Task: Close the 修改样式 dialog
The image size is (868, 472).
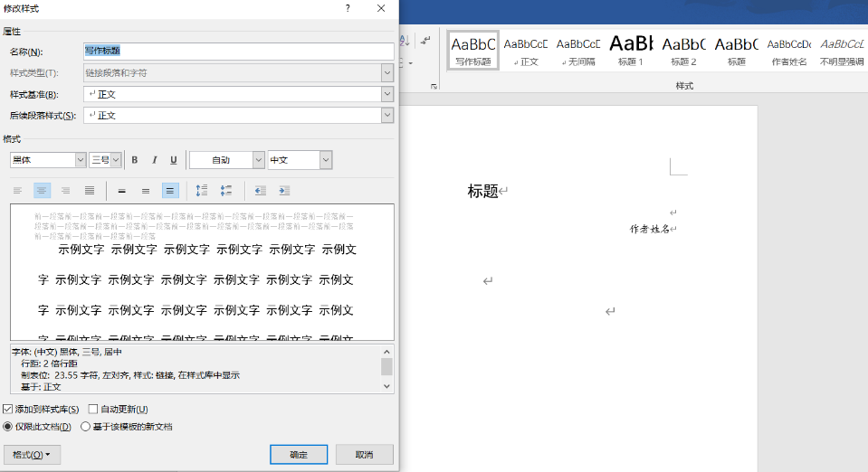Action: tap(381, 8)
